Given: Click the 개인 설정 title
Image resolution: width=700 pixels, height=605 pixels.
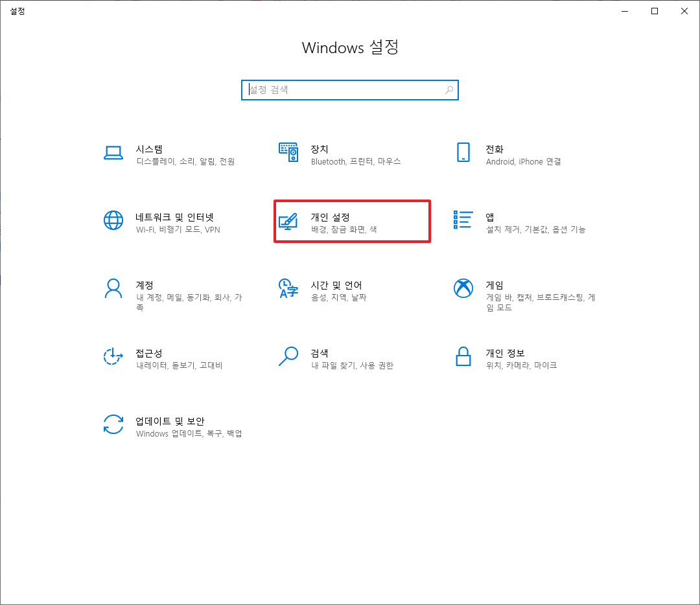Looking at the screenshot, I should [x=331, y=217].
